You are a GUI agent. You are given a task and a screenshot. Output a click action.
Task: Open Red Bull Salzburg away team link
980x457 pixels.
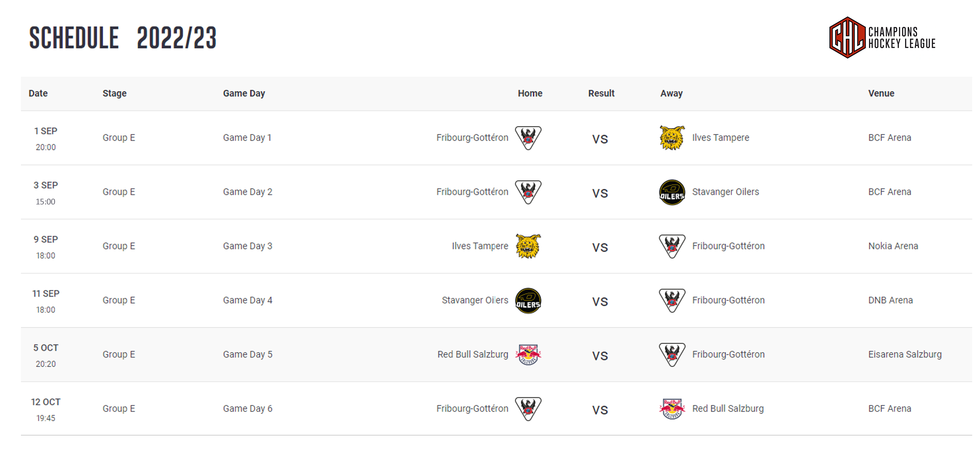point(728,409)
